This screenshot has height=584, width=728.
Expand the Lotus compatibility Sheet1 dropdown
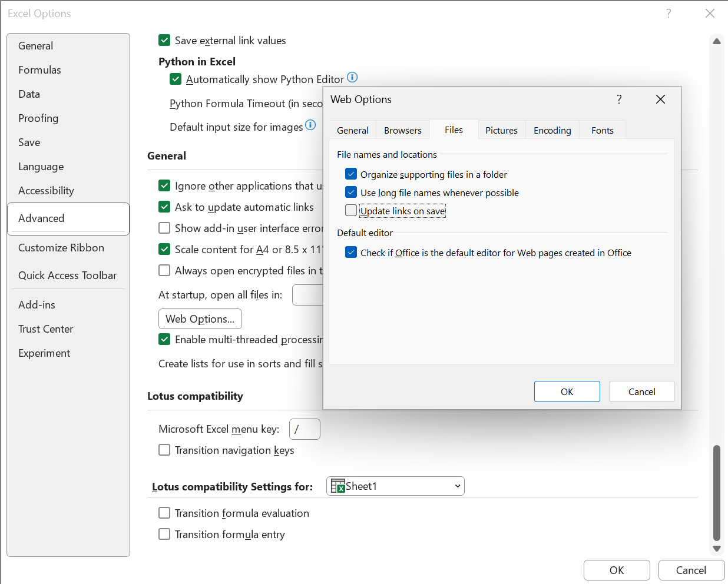click(x=457, y=486)
